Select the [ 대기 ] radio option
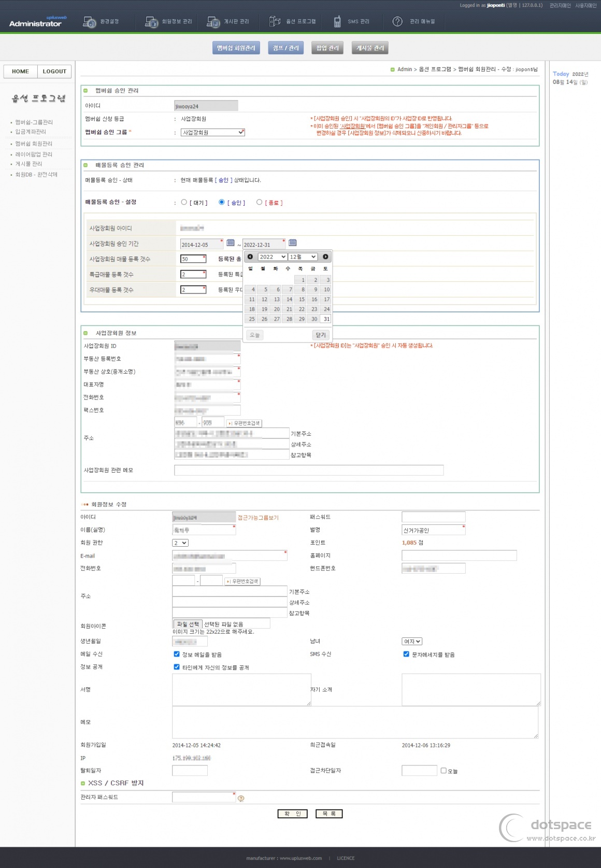Image resolution: width=601 pixels, height=868 pixels. (x=184, y=202)
